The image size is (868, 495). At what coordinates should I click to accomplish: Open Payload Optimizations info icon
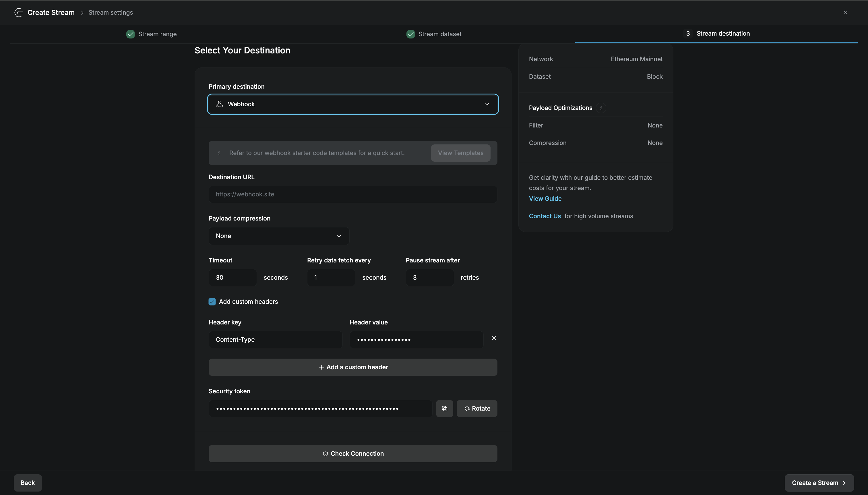click(600, 108)
